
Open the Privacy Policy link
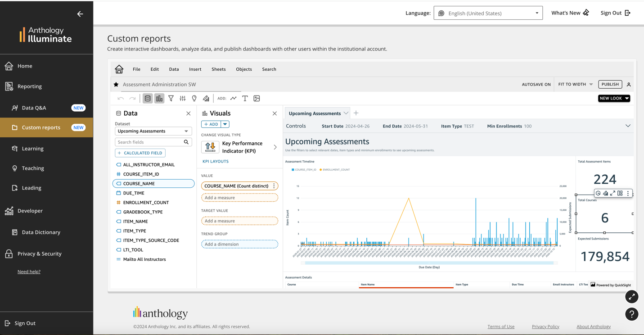click(545, 326)
